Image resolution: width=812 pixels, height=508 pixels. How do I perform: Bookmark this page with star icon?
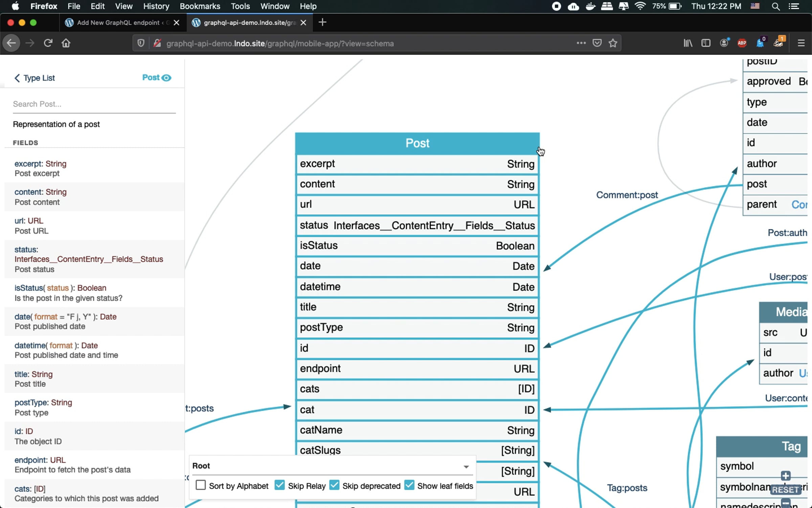pyautogui.click(x=613, y=43)
